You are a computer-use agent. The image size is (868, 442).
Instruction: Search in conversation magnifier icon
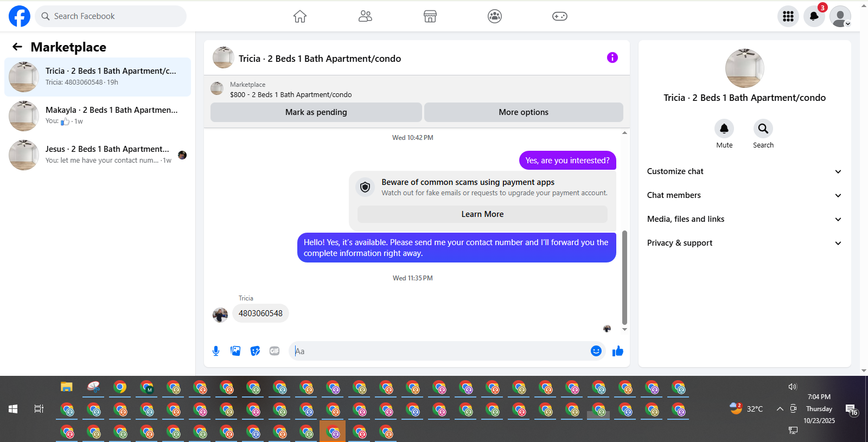pyautogui.click(x=763, y=129)
